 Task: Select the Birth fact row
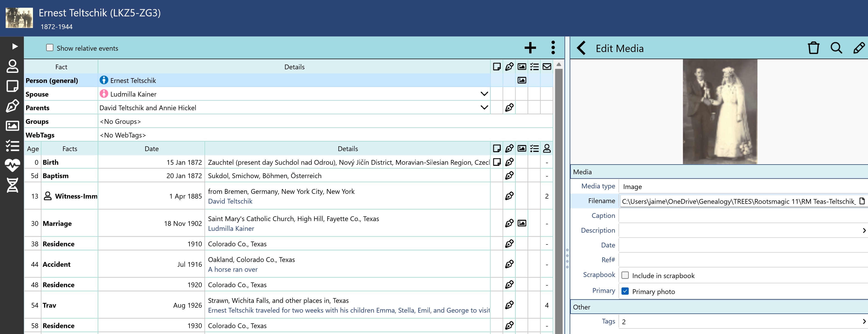[x=50, y=162]
